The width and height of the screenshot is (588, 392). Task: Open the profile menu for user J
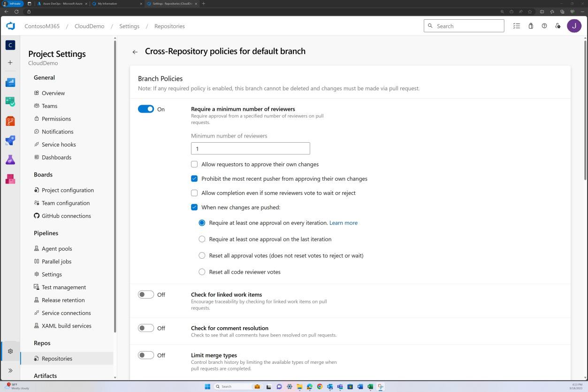click(x=574, y=26)
